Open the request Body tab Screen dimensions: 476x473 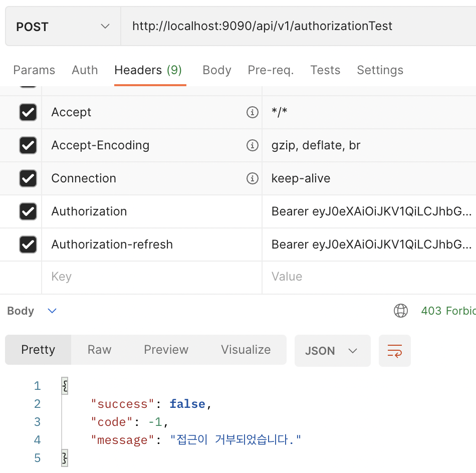pos(217,70)
